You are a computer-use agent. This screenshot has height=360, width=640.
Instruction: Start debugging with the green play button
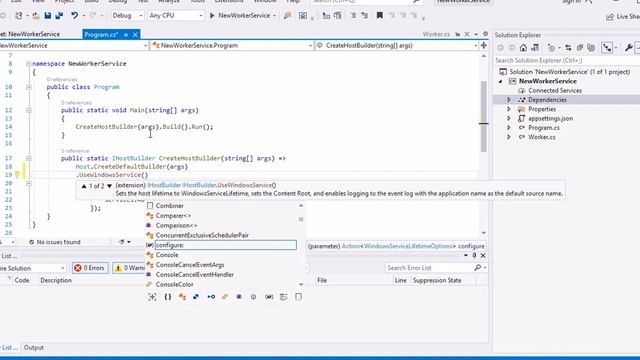[x=212, y=16]
